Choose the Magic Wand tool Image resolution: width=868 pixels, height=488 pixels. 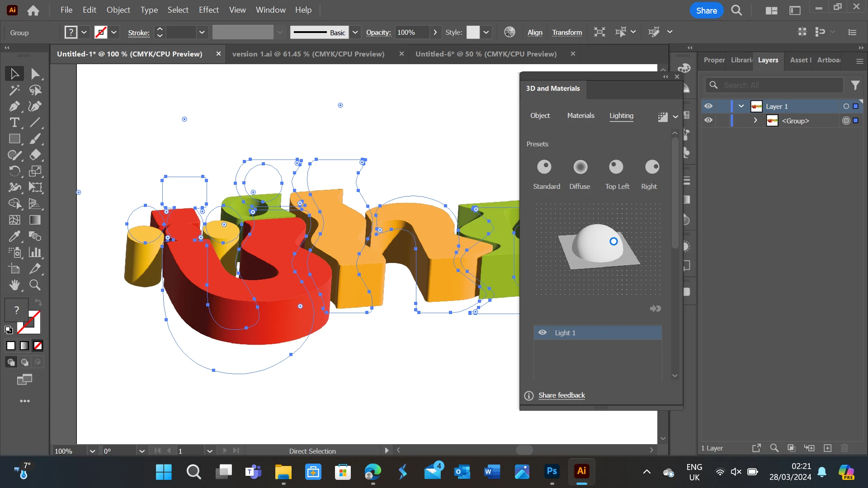(14, 90)
